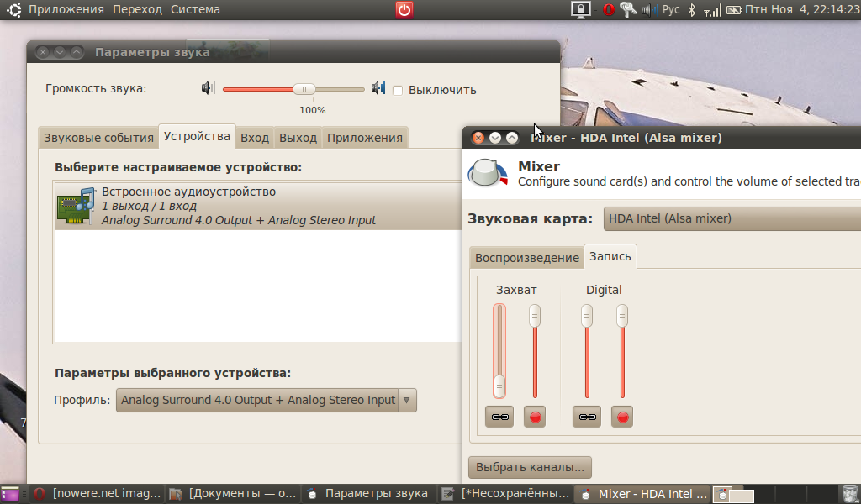
Task: Click the battery status icon
Action: [x=734, y=10]
